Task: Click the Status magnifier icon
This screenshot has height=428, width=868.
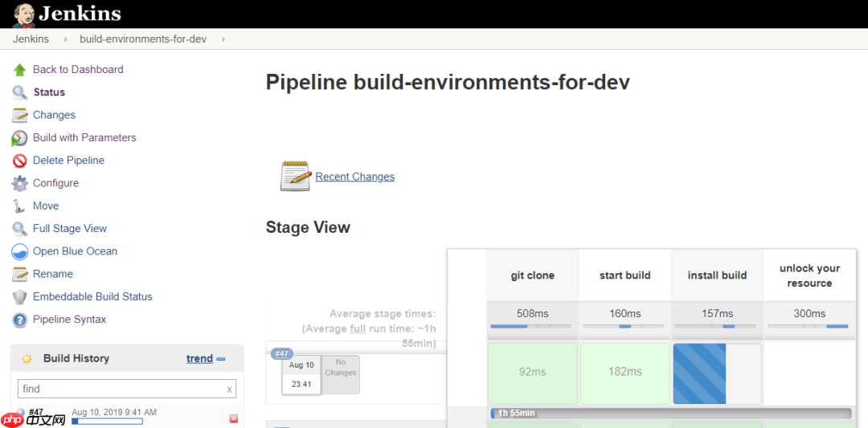Action: coord(20,92)
